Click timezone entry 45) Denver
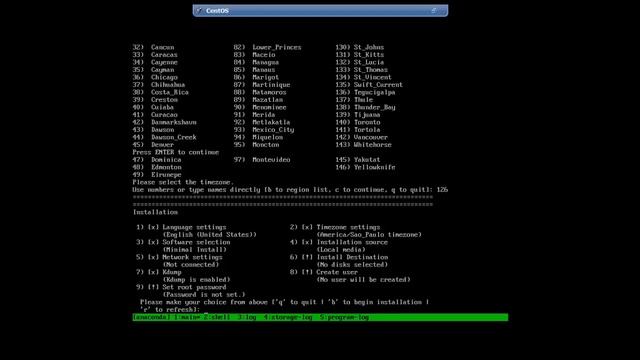 [153, 145]
